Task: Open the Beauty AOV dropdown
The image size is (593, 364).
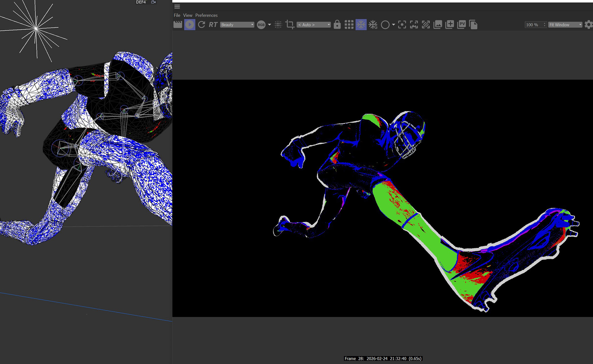Action: click(x=237, y=25)
